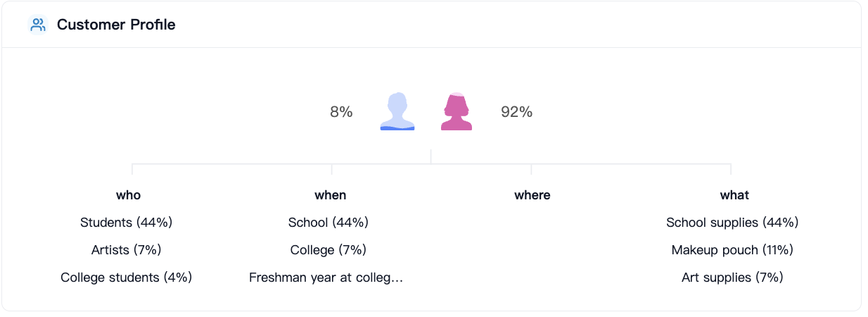868x317 pixels.
Task: Select the blue male silhouette icon
Action: click(x=397, y=111)
